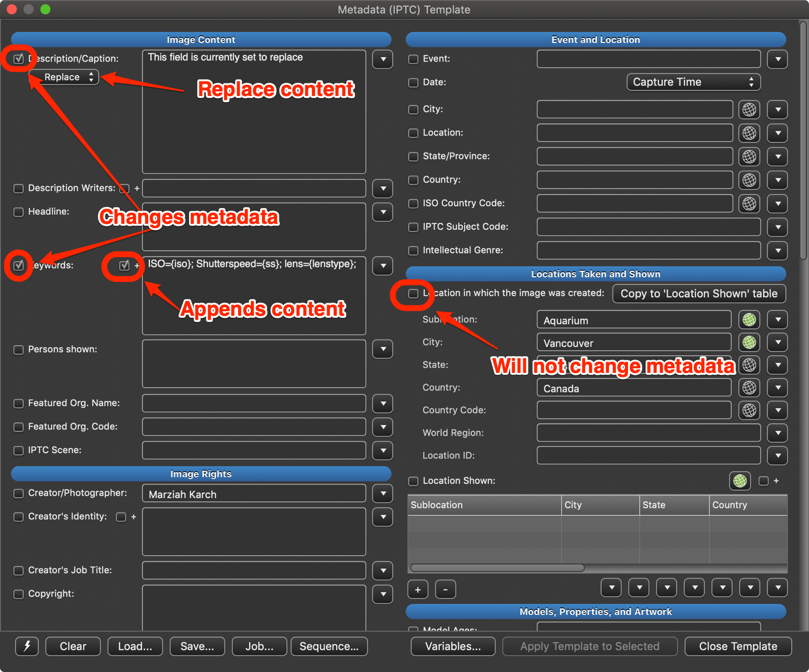Check the Copyright checkbox
The height and width of the screenshot is (672, 809).
pyautogui.click(x=19, y=594)
